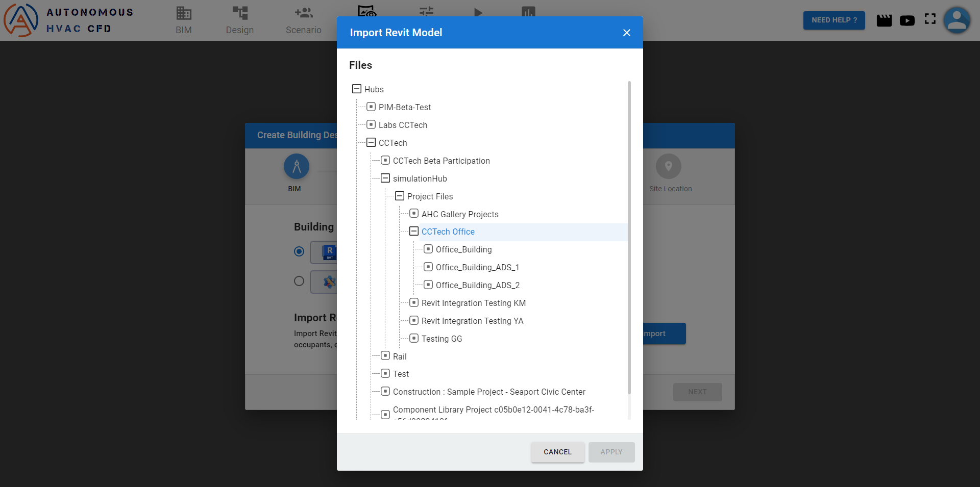Viewport: 980px width, 487px height.
Task: Select the Testing GG label
Action: pos(442,339)
